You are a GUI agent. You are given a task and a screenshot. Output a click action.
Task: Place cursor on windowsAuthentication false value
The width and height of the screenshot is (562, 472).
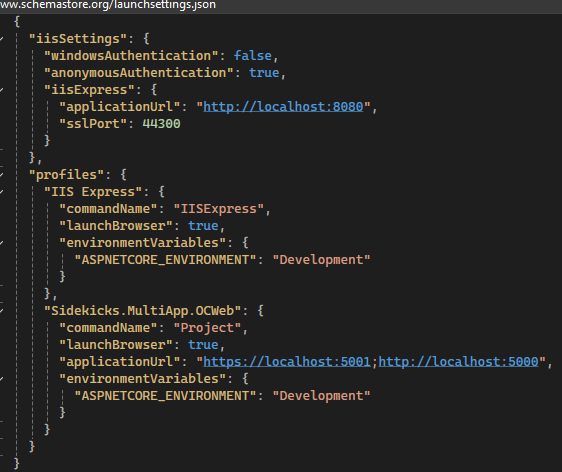253,56
